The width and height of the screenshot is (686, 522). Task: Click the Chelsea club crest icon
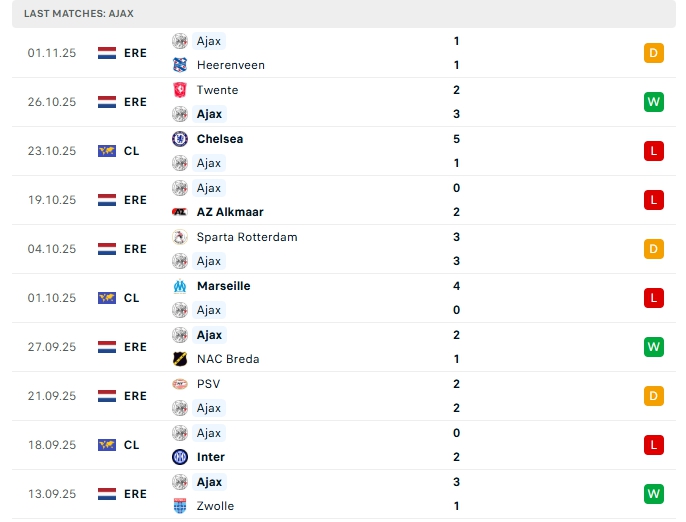(x=180, y=139)
